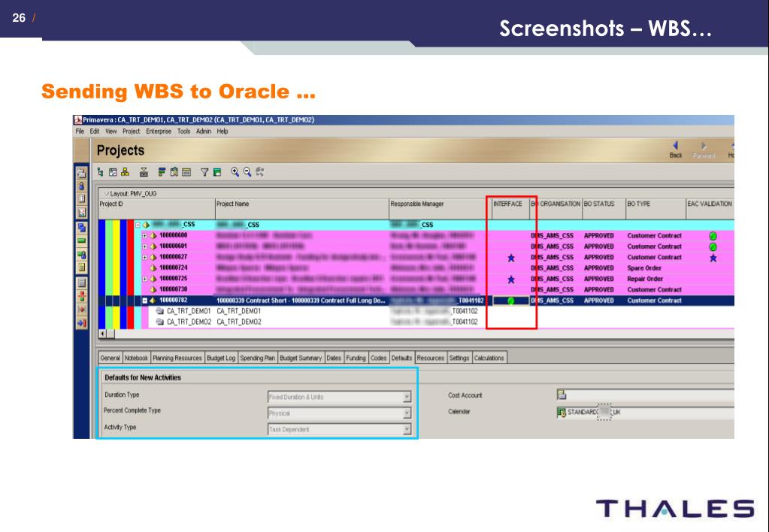Open WBS blue boxes icon in sidebar
This screenshot has width=769, height=532.
click(x=81, y=228)
